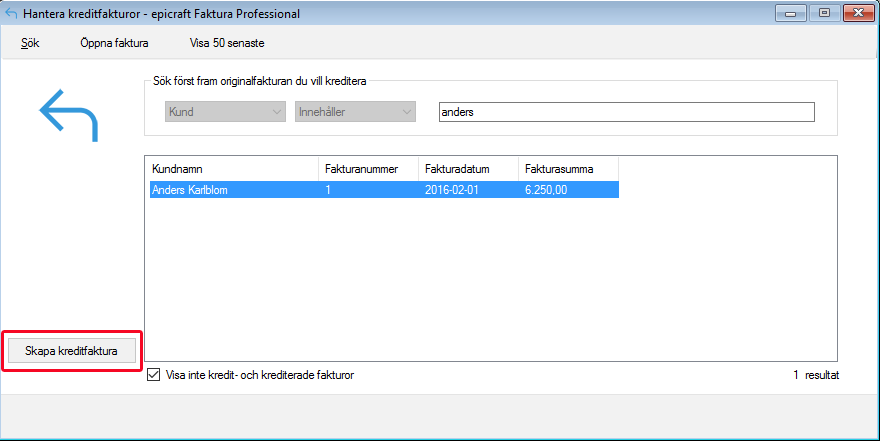Click the invoice sum 6.250,00 cell
The image size is (880, 441).
pyautogui.click(x=546, y=190)
